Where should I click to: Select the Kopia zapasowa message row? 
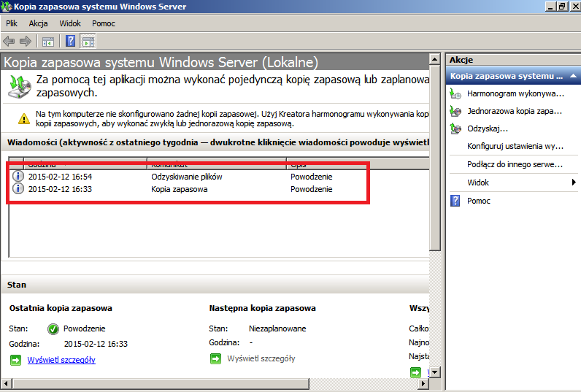[219, 189]
